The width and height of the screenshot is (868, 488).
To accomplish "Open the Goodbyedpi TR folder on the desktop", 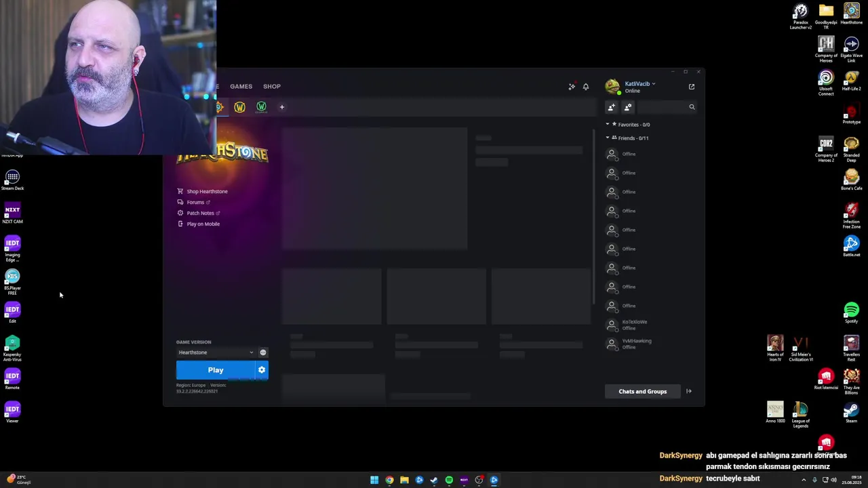I will [x=826, y=16].
